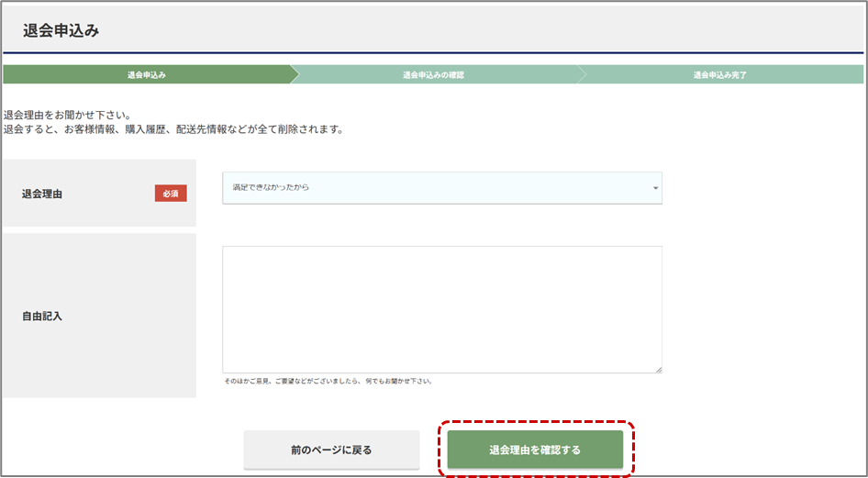Click the hint text below the text area
Viewport: 868px width, 478px height.
click(x=328, y=381)
